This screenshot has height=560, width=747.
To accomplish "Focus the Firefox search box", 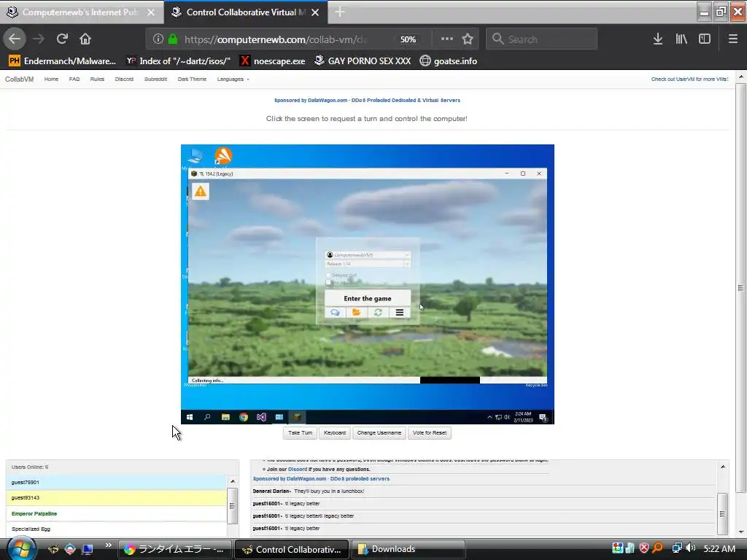I will [542, 39].
